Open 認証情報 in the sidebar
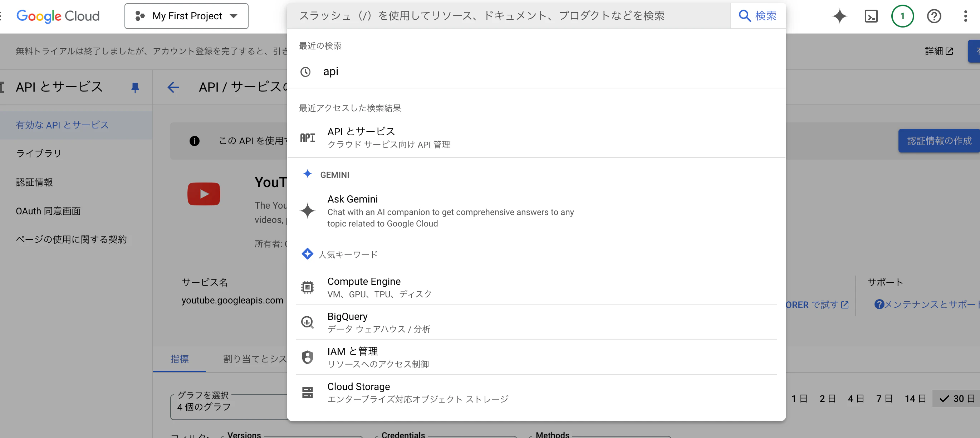Screen dimensions: 980x438 (34, 182)
